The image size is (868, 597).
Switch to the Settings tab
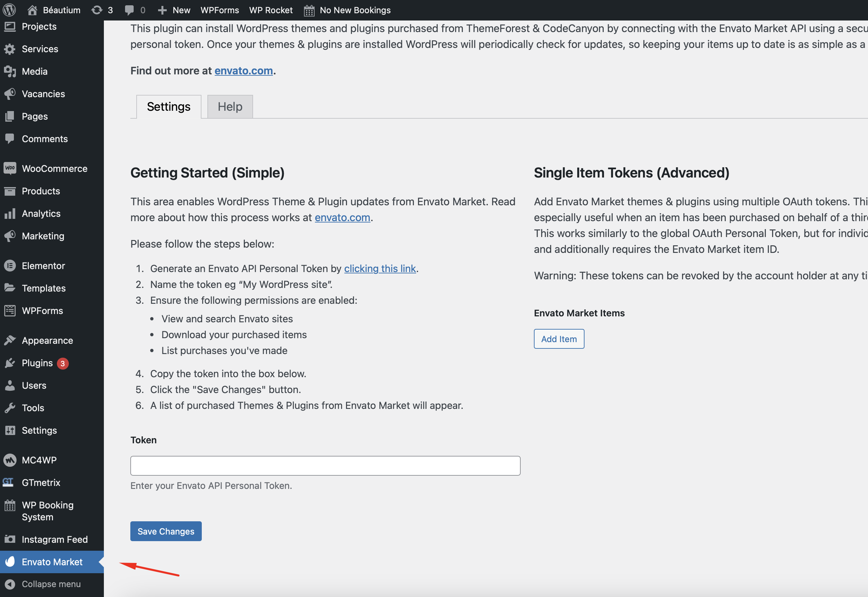168,106
